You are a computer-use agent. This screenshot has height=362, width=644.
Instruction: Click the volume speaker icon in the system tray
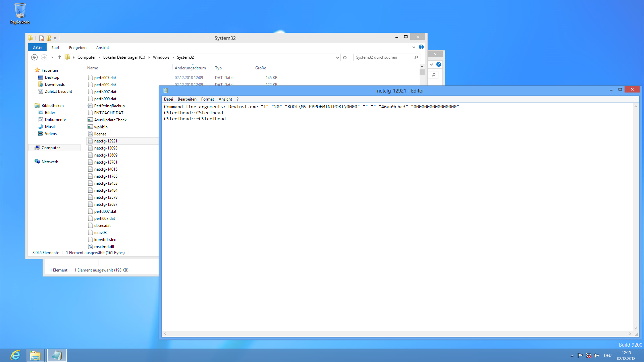[596, 356]
